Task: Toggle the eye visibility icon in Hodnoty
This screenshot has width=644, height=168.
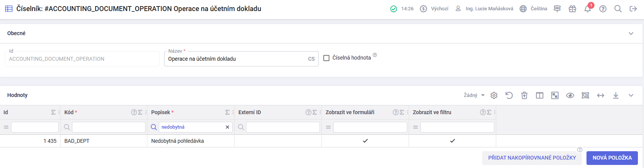Action: pyautogui.click(x=570, y=95)
